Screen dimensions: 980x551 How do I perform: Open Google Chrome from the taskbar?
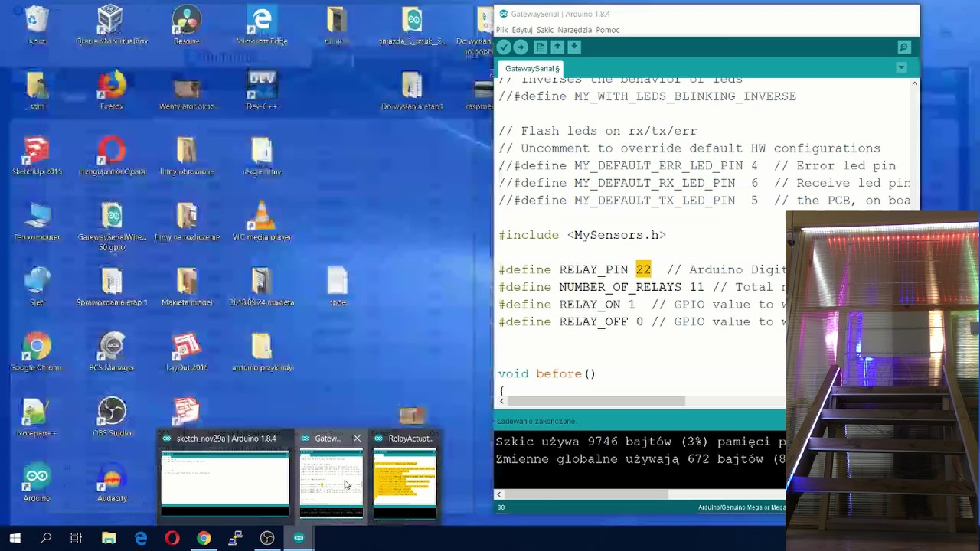tap(204, 538)
